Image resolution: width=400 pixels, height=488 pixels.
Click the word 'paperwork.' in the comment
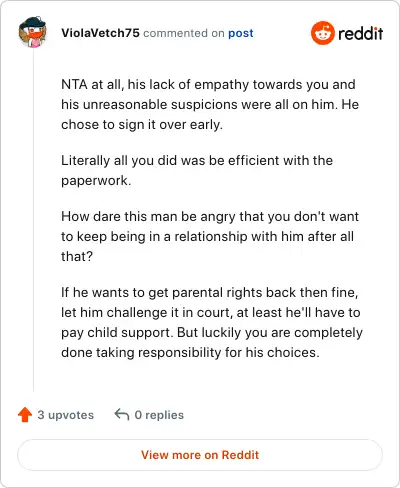click(x=96, y=181)
